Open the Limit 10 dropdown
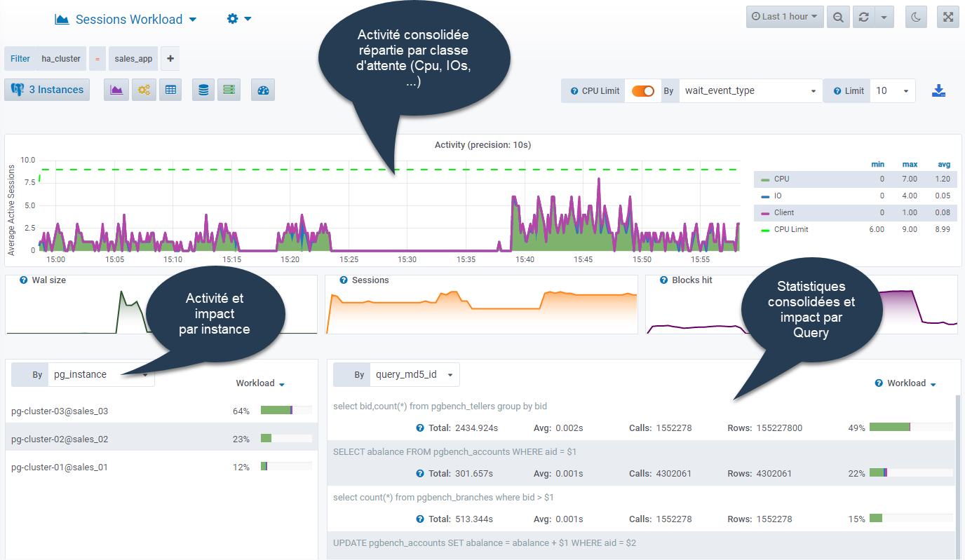This screenshot has width=965, height=560. (893, 91)
